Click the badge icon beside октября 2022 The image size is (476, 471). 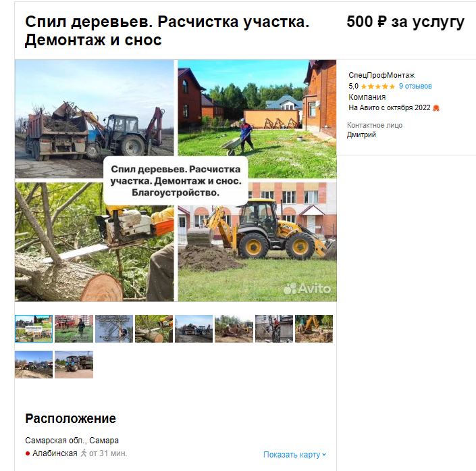(436, 108)
